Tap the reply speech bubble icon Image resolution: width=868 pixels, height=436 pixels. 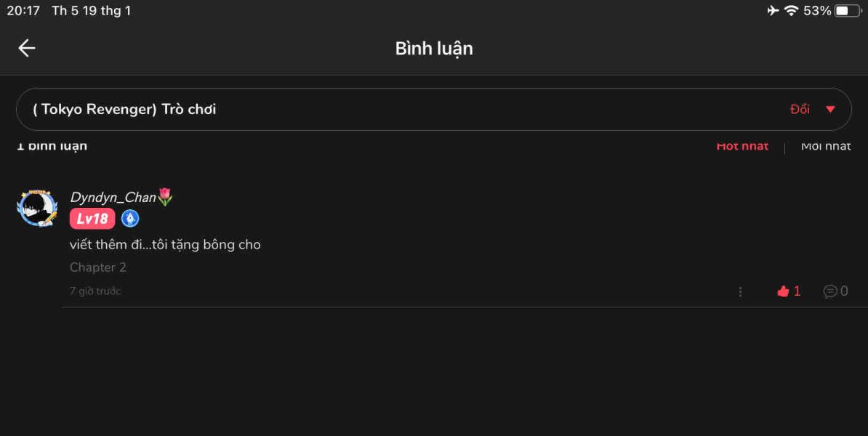[829, 291]
